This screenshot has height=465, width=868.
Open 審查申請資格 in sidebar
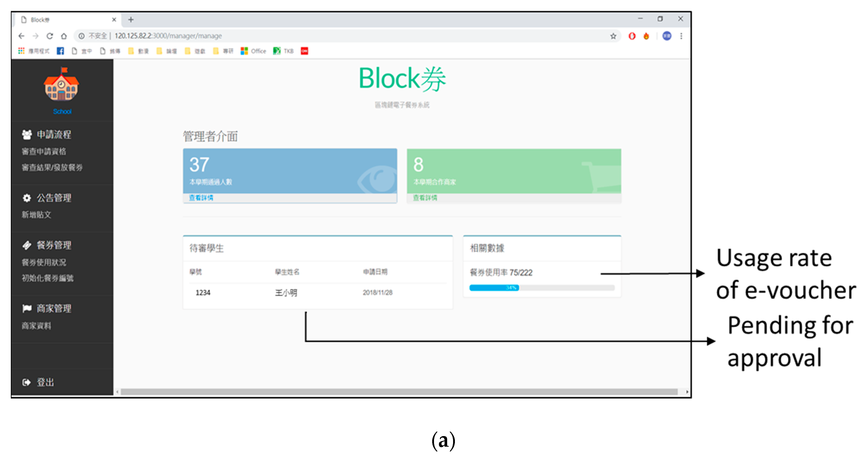(x=44, y=151)
